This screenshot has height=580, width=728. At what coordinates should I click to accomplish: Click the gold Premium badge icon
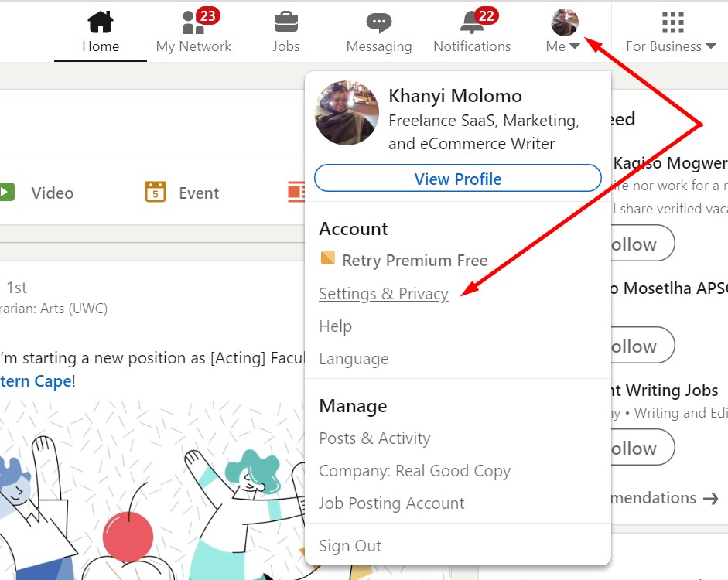point(328,258)
